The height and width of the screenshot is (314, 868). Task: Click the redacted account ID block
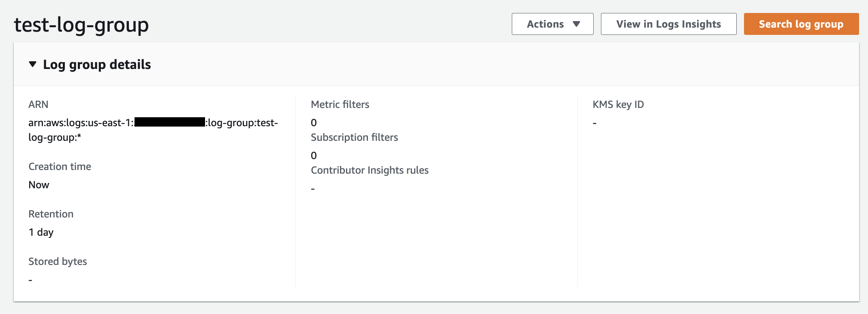[169, 122]
